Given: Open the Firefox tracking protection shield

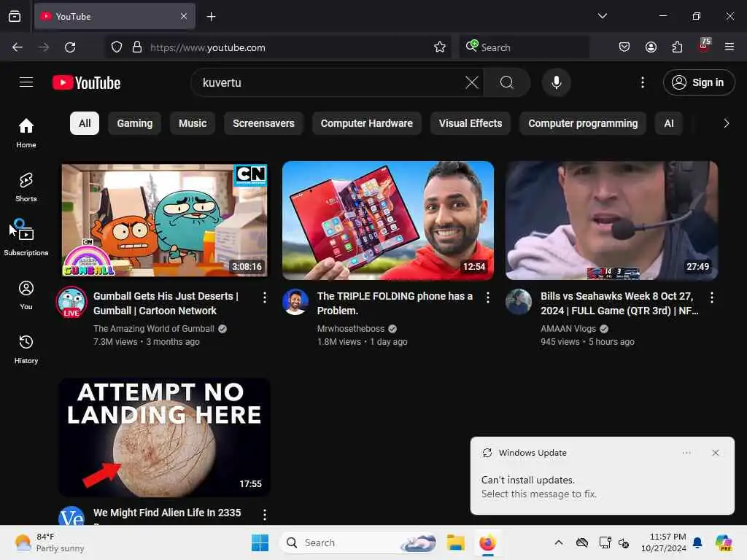Looking at the screenshot, I should coord(117,47).
